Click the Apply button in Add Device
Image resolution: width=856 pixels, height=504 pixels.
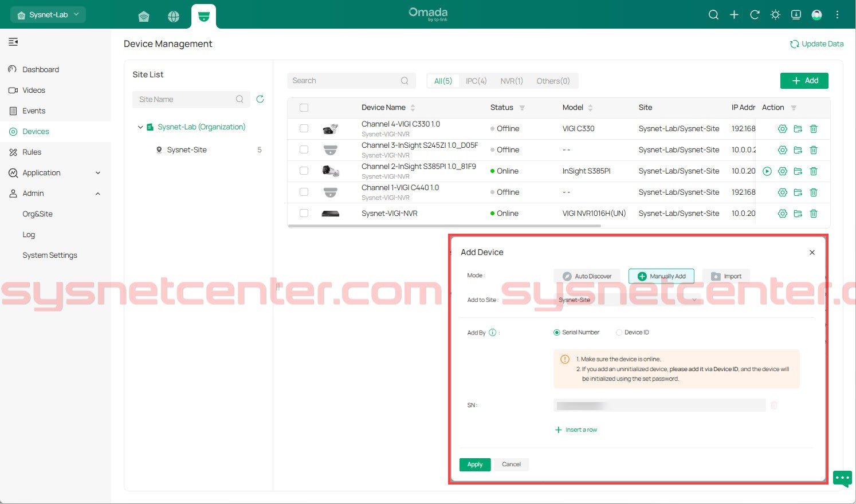pyautogui.click(x=475, y=464)
